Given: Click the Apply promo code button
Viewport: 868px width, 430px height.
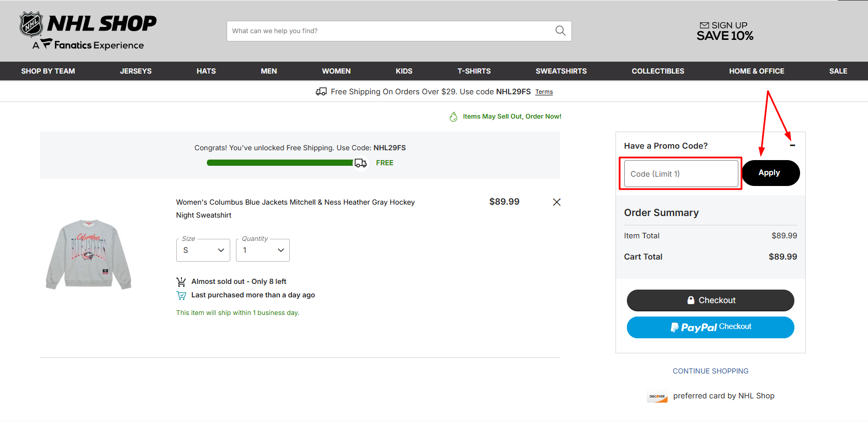Looking at the screenshot, I should point(771,173).
